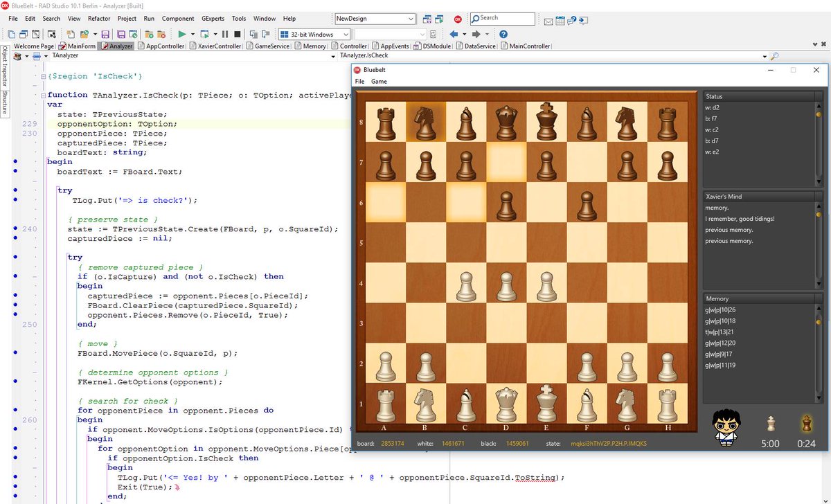Image resolution: width=831 pixels, height=504 pixels.
Task: Click the blue Back navigation arrow
Action: point(454,34)
